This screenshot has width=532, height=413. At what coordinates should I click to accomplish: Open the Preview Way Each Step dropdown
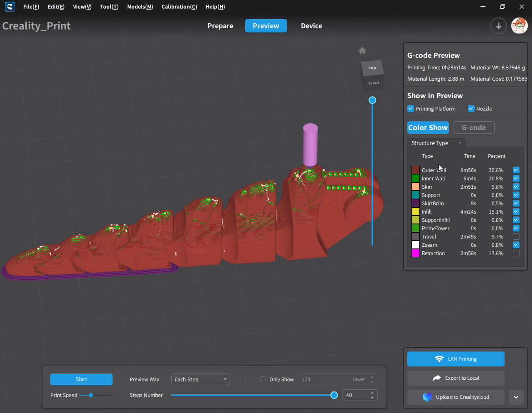(200, 379)
